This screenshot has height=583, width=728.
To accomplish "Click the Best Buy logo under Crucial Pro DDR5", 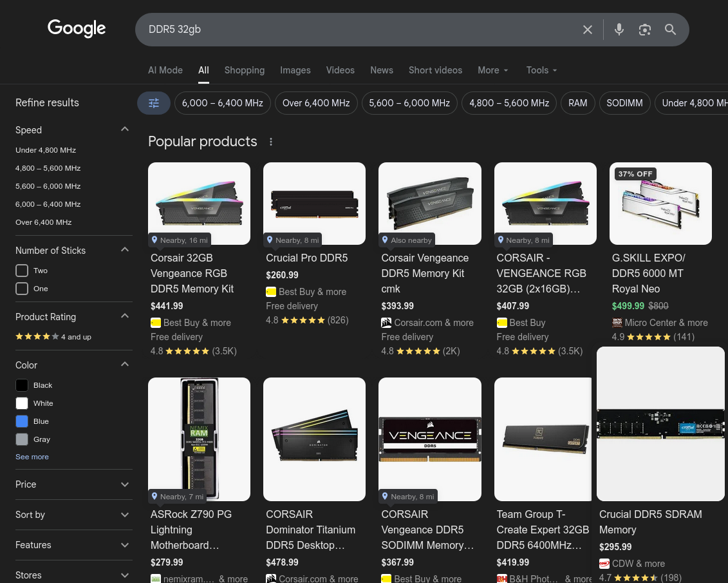I will tap(271, 292).
